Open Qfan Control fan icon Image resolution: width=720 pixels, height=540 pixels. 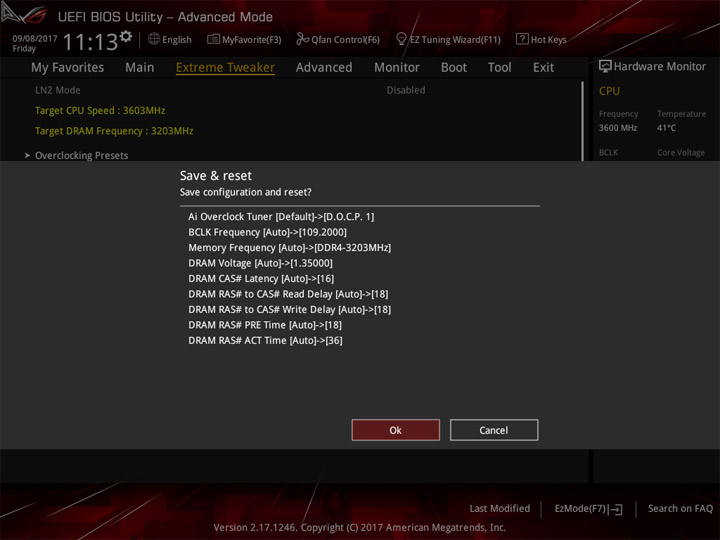[302, 39]
